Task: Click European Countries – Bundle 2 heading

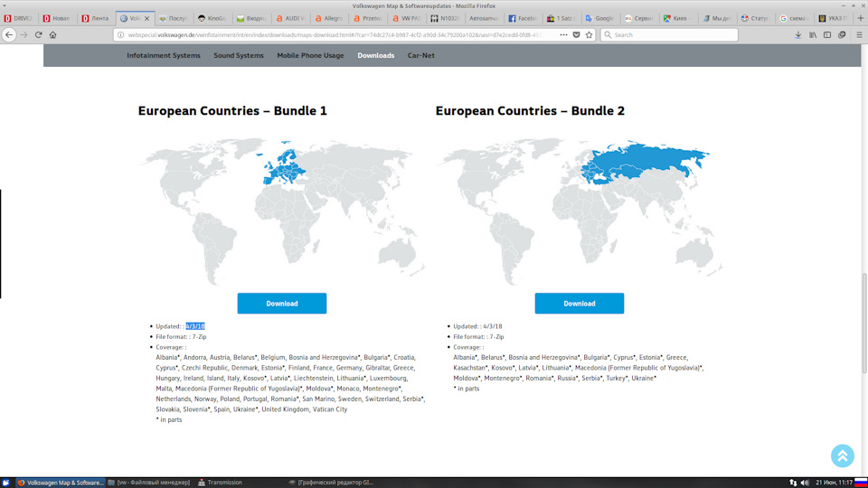Action: [530, 110]
